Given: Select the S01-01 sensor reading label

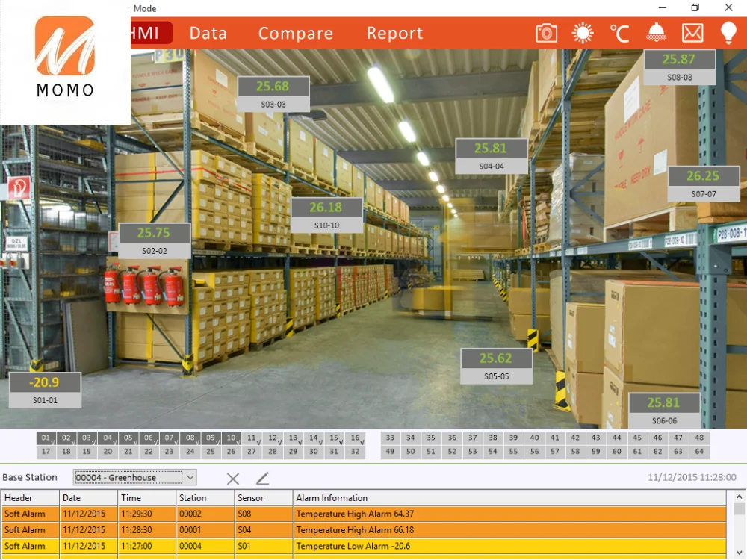Looking at the screenshot, I should pos(46,390).
